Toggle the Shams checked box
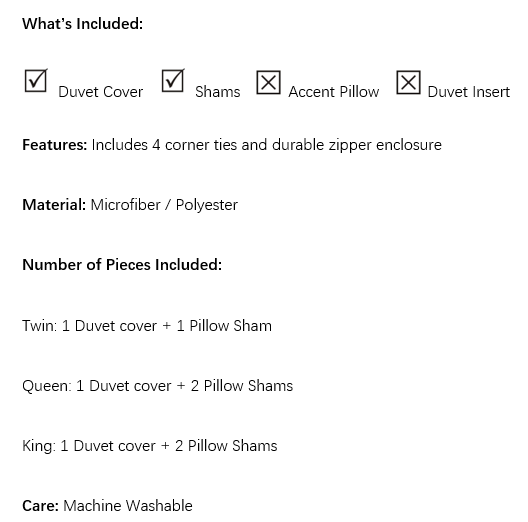This screenshot has height=522, width=528. [173, 81]
